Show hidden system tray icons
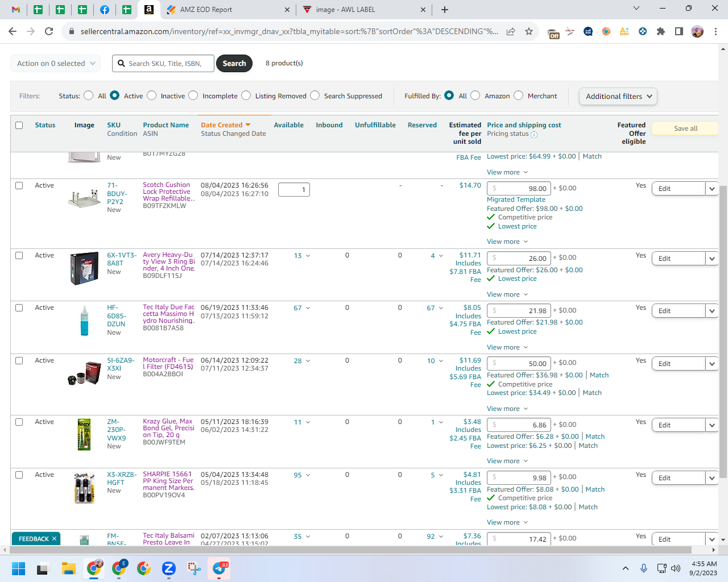This screenshot has height=582, width=728. tap(626, 568)
